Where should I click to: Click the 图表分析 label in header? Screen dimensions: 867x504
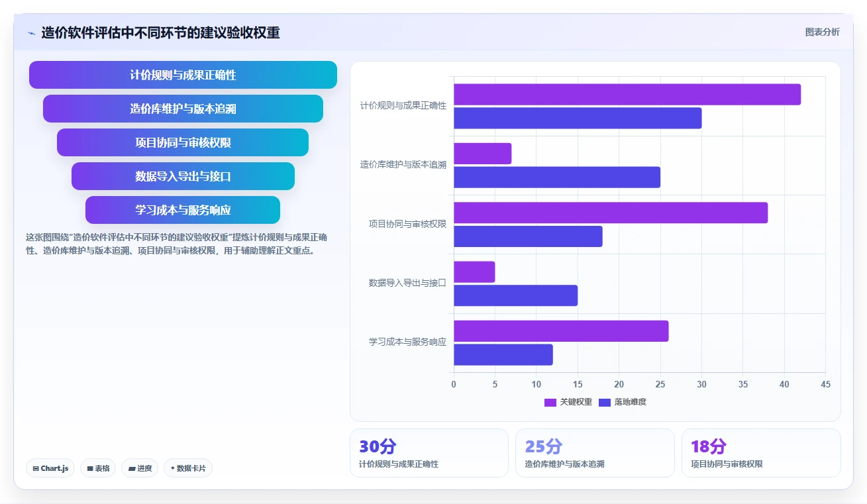(x=822, y=32)
